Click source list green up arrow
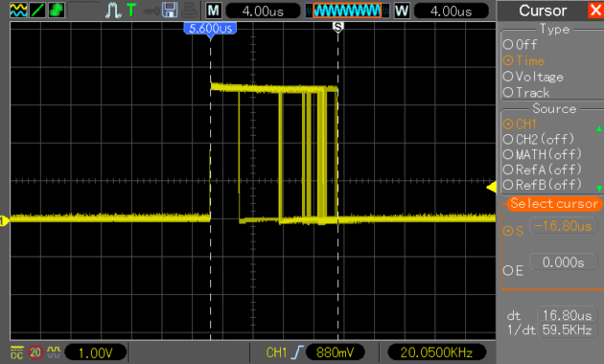The height and width of the screenshot is (364, 604). [x=599, y=128]
